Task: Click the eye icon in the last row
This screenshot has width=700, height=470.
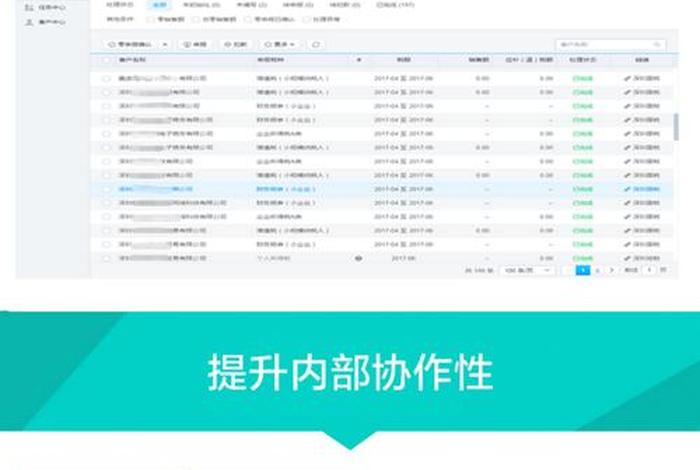Action: (358, 258)
